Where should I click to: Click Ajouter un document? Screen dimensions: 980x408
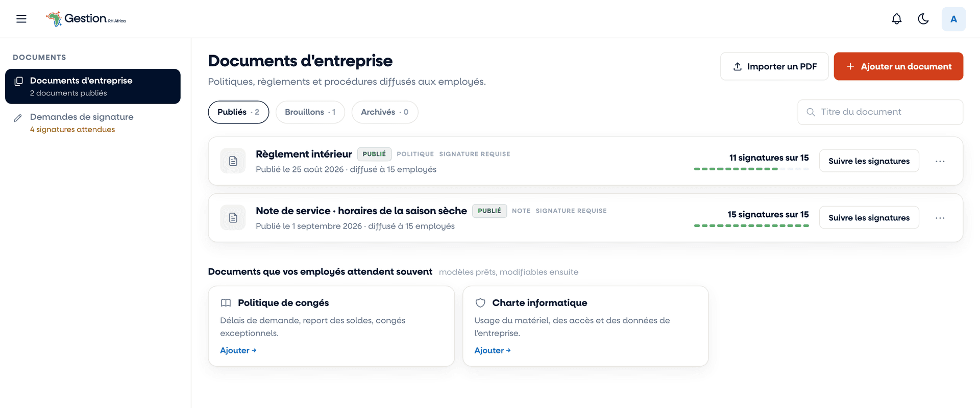[898, 66]
